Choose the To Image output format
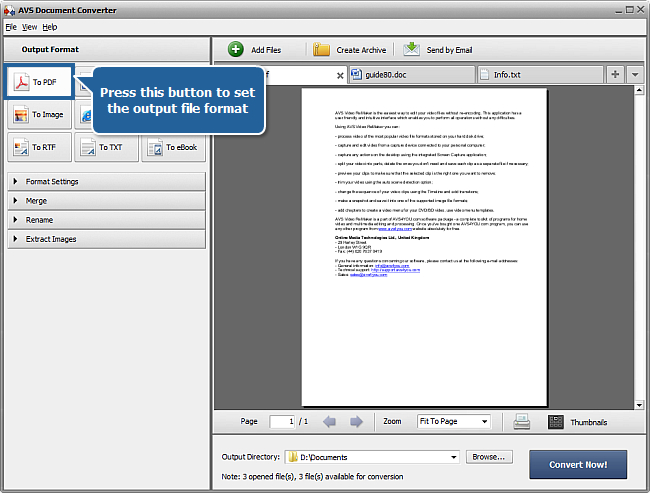This screenshot has width=650, height=493. 39,114
